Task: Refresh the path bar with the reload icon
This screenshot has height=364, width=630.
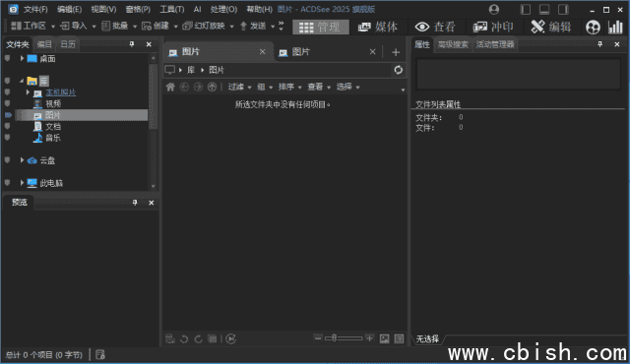Action: 398,70
